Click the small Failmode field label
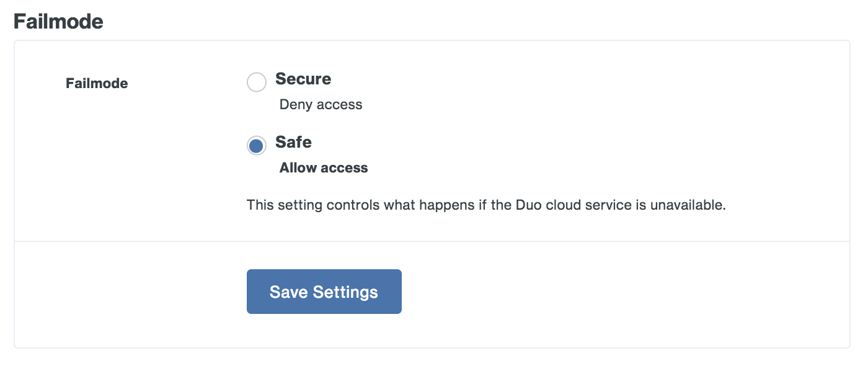Image resolution: width=868 pixels, height=371 pixels. [x=97, y=83]
